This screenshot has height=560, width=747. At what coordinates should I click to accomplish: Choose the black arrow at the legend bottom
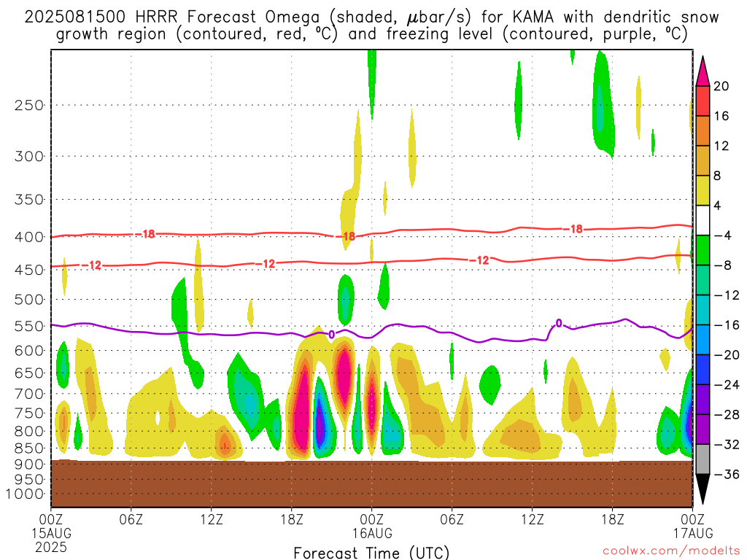(x=703, y=489)
